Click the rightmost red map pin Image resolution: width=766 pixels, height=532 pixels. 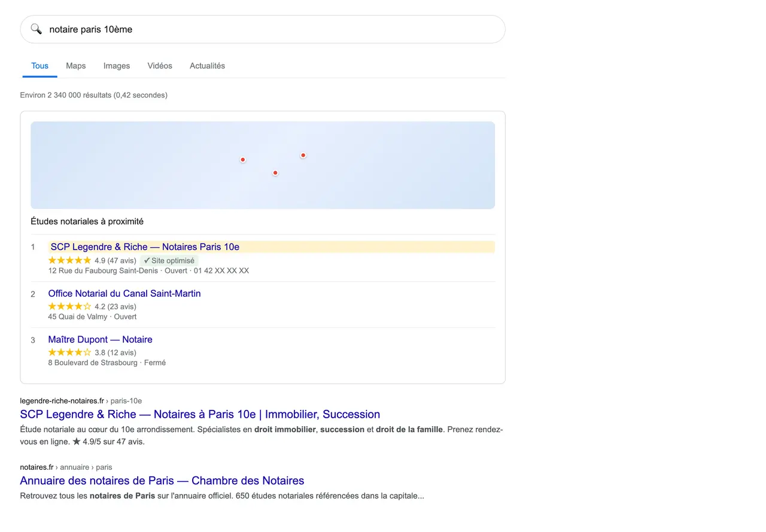(x=303, y=156)
